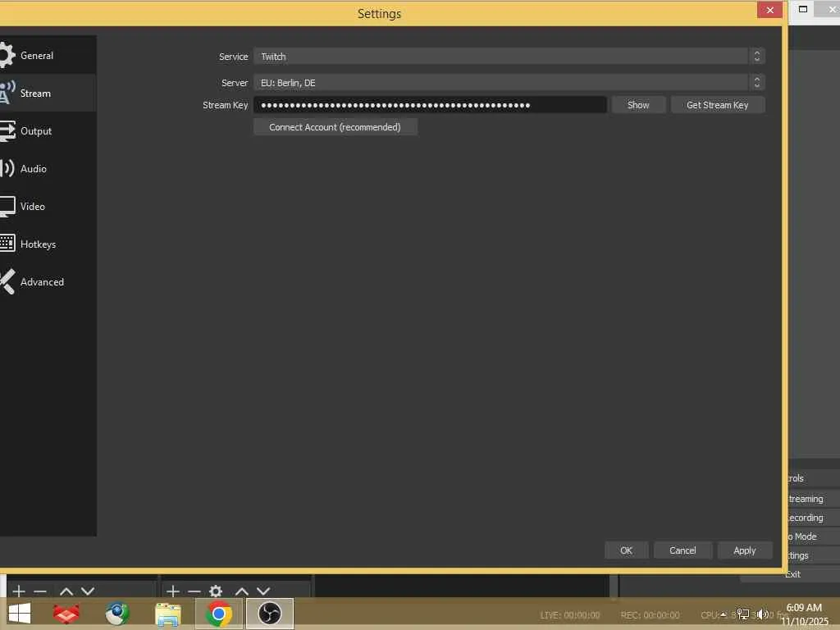
Task: Maximize the OBS main window
Action: click(802, 8)
